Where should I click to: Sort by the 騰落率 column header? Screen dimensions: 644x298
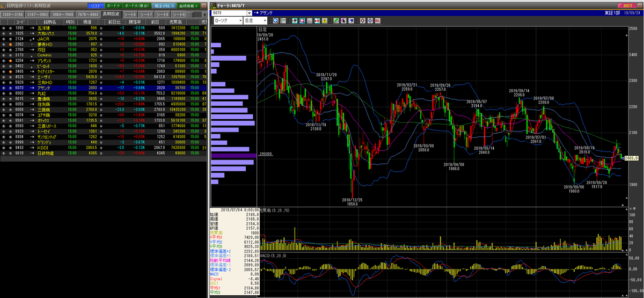[x=135, y=22]
